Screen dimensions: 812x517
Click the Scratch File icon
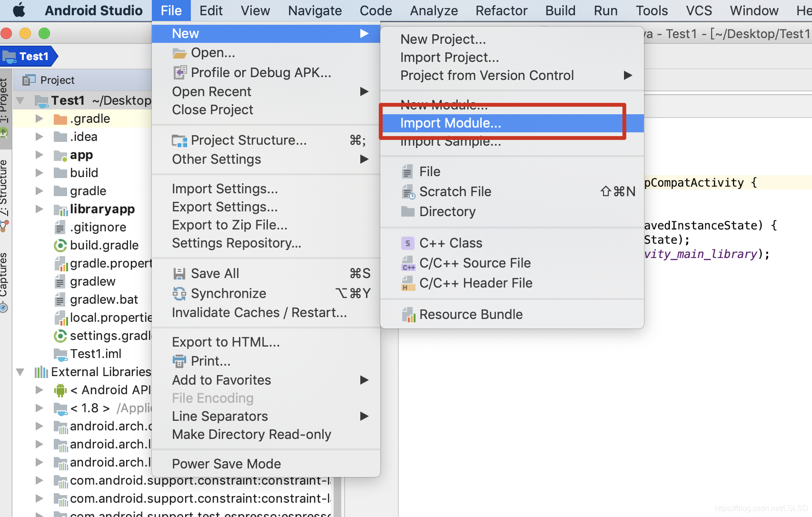pyautogui.click(x=408, y=192)
